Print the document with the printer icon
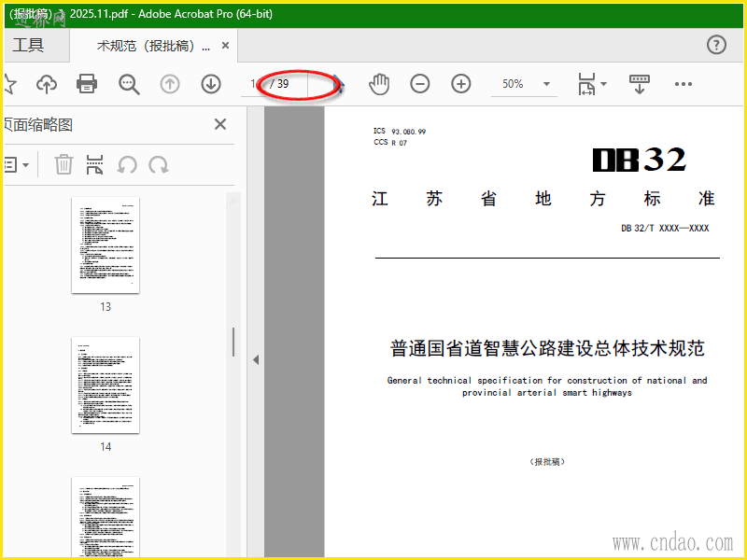747x560 pixels. tap(87, 84)
